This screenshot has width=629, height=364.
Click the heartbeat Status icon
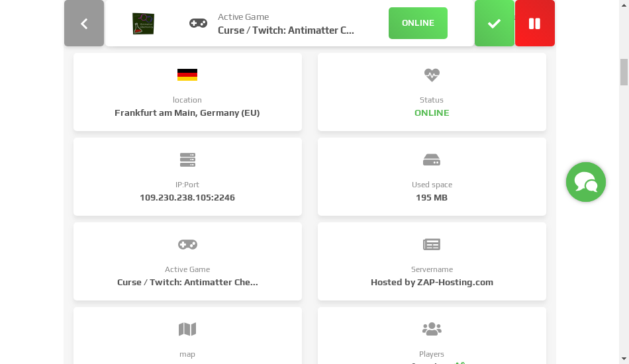pos(432,75)
